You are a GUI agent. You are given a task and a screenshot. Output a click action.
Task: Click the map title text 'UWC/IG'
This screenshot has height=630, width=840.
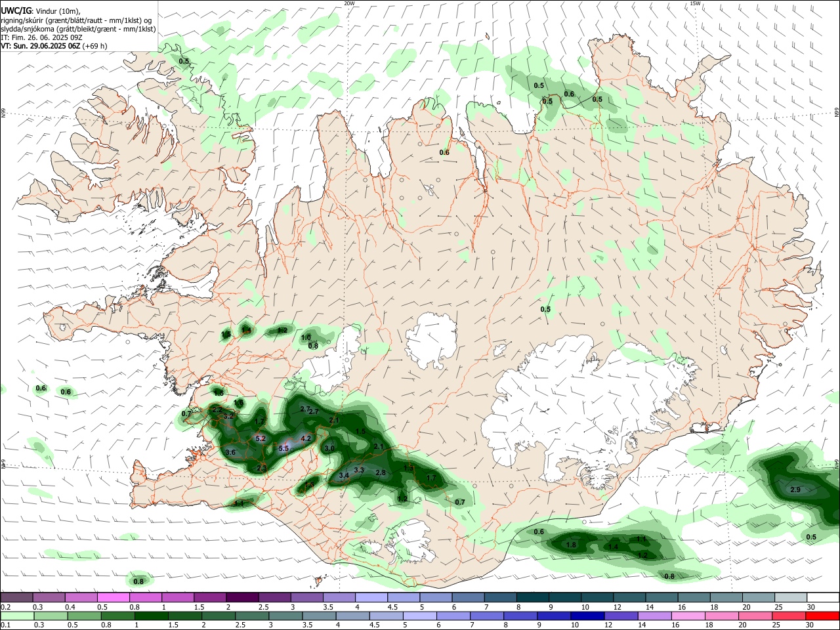[16, 10]
